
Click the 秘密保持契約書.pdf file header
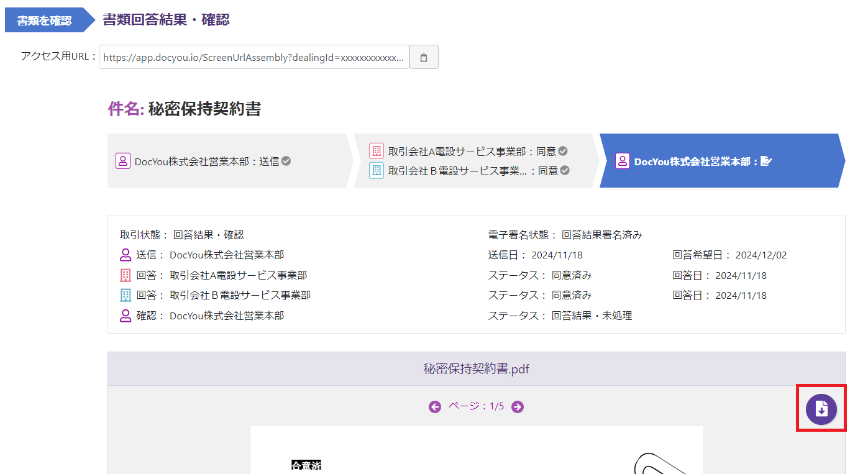click(x=476, y=369)
